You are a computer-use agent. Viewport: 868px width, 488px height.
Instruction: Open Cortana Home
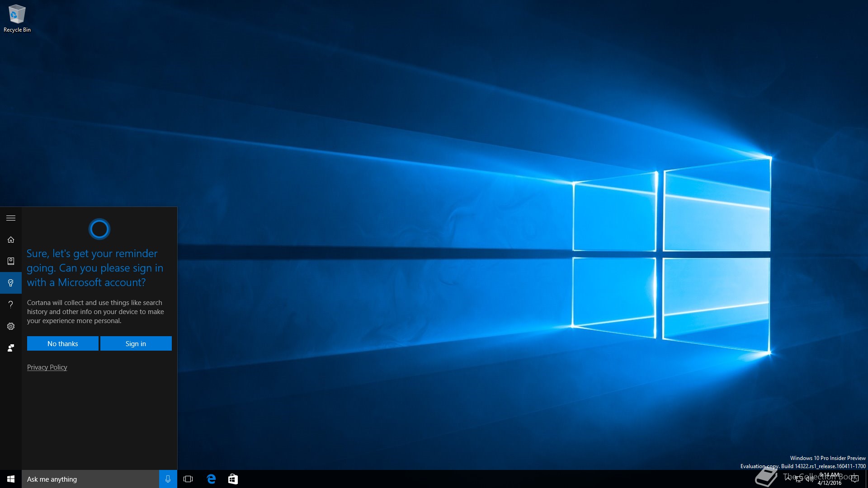tap(11, 239)
